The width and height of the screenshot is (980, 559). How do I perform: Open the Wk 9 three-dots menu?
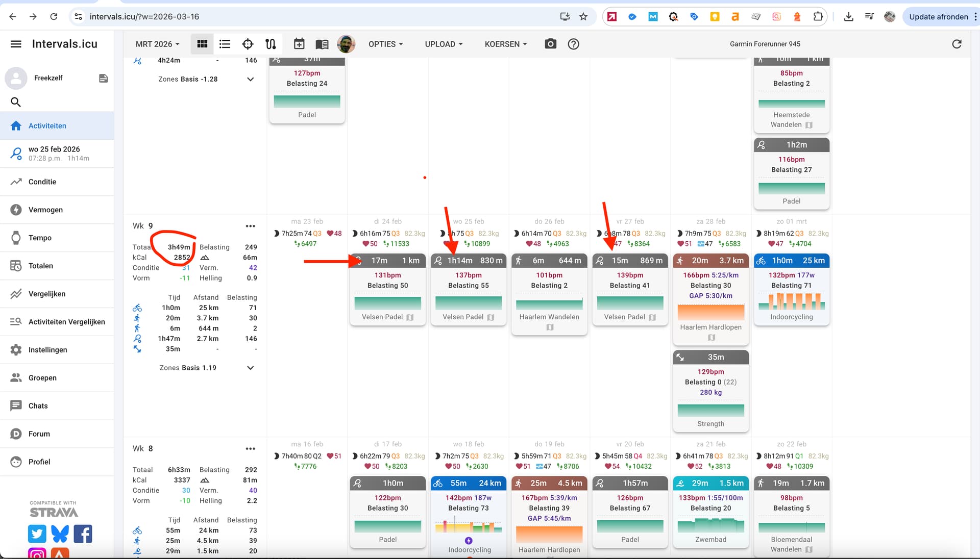pyautogui.click(x=250, y=226)
